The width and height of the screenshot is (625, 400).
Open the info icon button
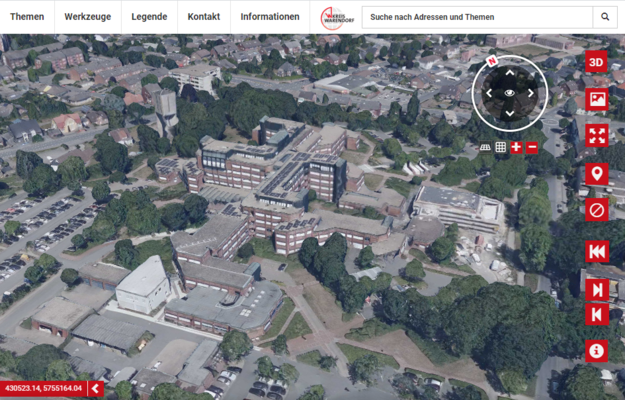[x=597, y=351]
